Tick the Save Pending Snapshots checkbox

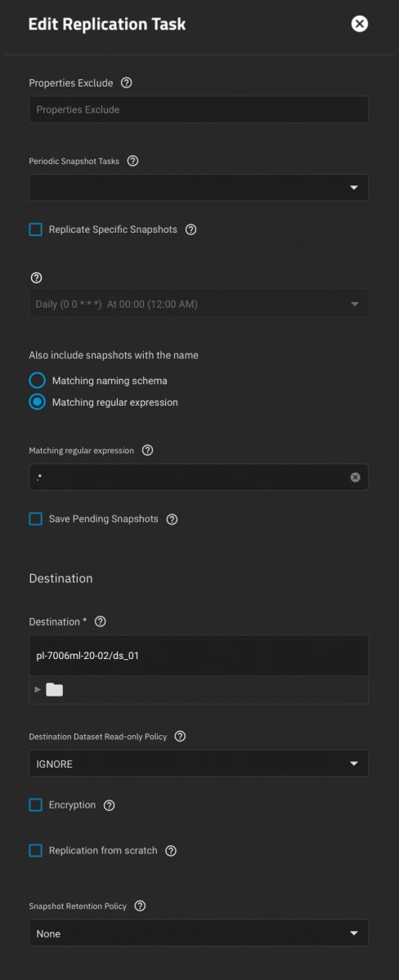pos(35,519)
